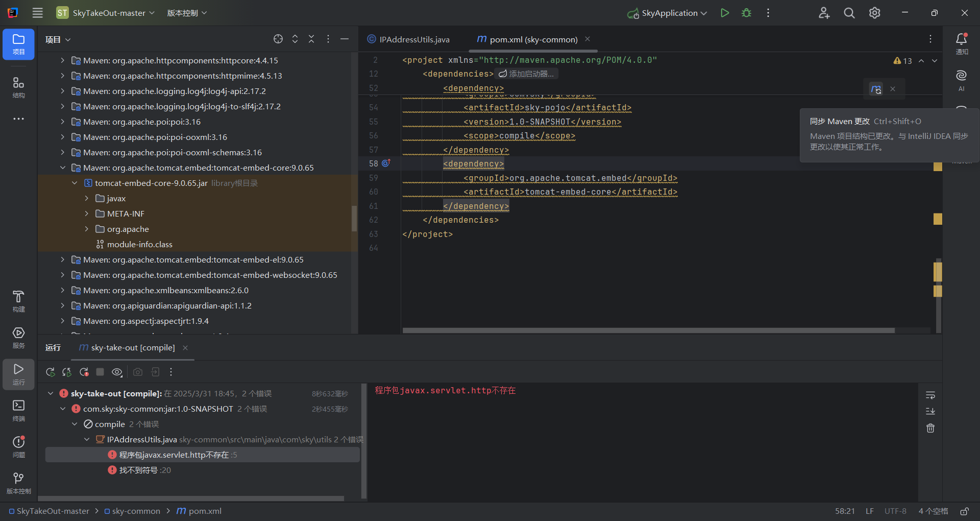
Task: Expand the org.apache folder
Action: pyautogui.click(x=86, y=229)
